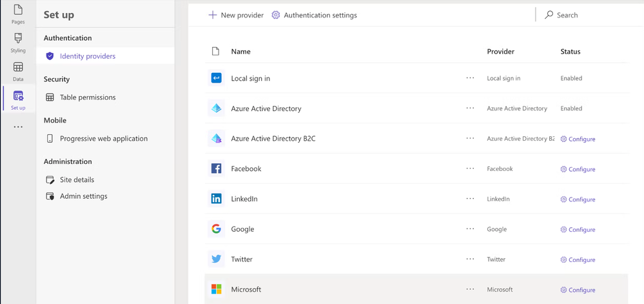The image size is (644, 304).
Task: Click the Google provider logo icon
Action: click(x=217, y=229)
